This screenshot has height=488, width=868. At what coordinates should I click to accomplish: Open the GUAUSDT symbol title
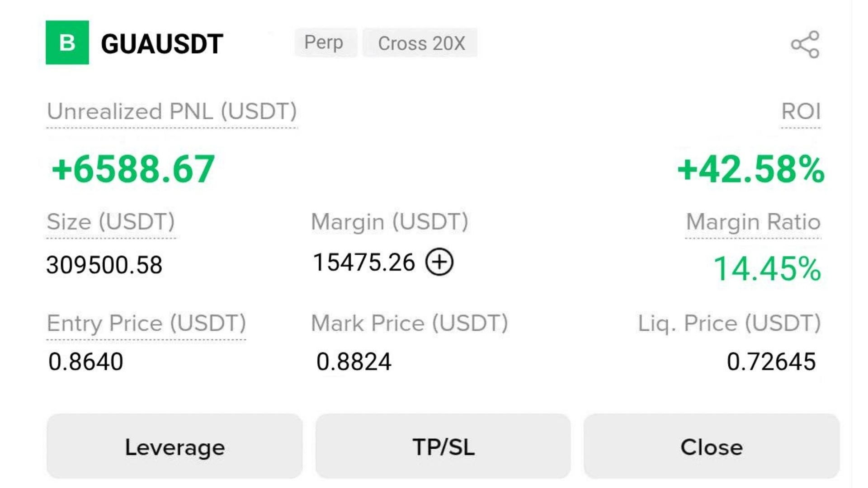pos(162,44)
